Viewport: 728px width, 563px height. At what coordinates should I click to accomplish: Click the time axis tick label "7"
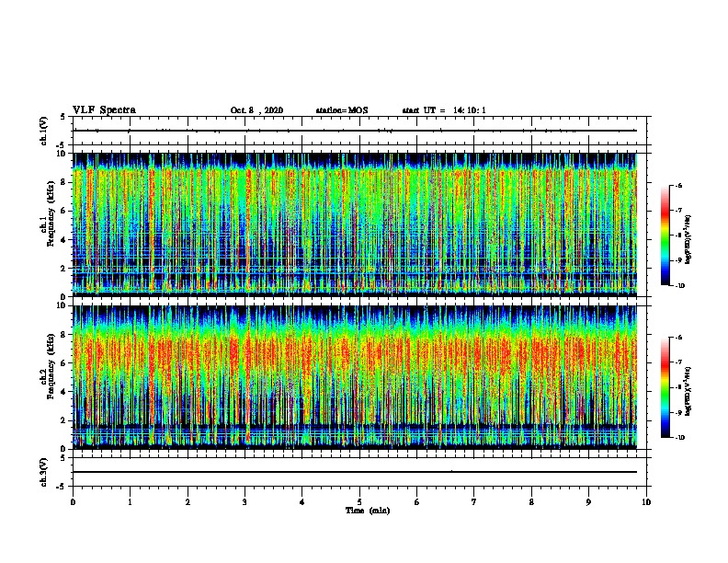tap(474, 502)
